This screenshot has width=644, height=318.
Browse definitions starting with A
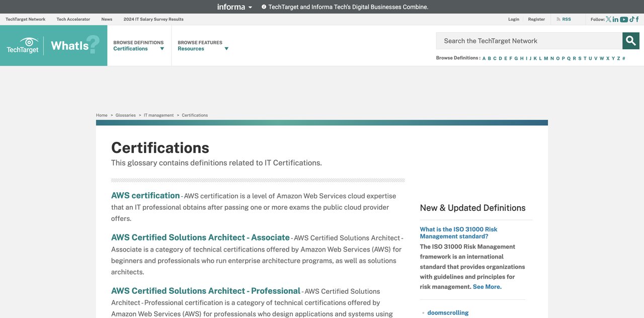tap(484, 58)
